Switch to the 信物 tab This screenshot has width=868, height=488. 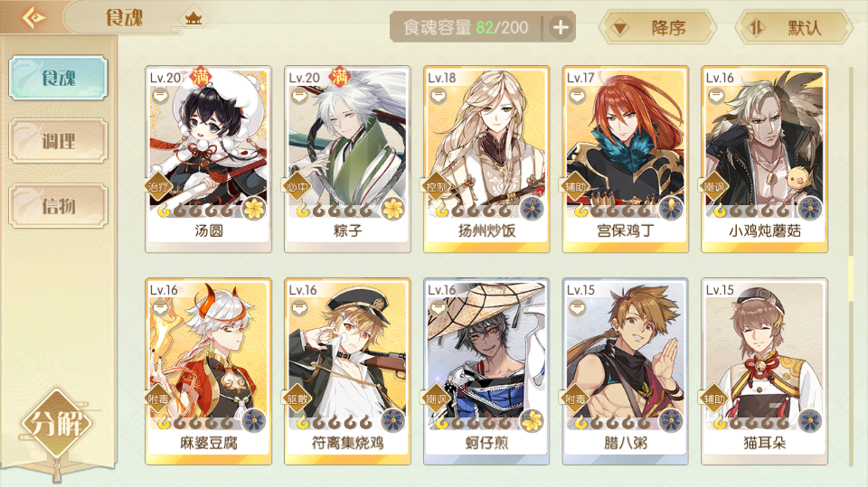(x=58, y=206)
